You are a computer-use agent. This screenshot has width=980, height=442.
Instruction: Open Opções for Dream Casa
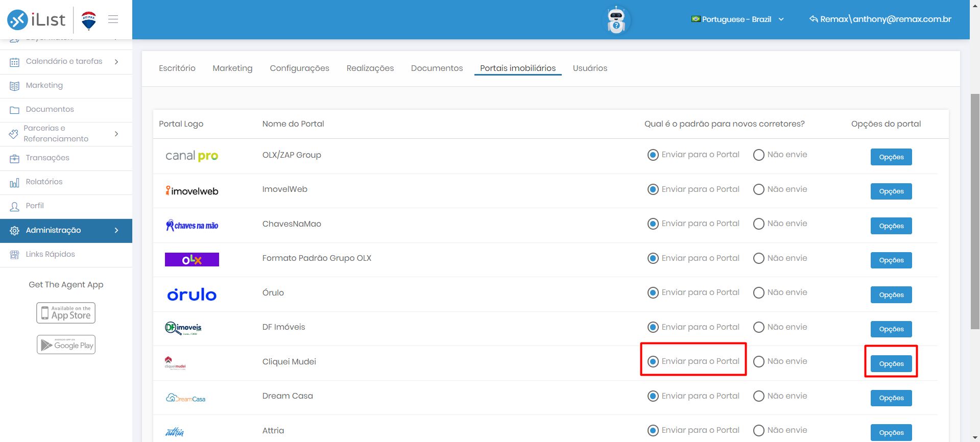(891, 398)
